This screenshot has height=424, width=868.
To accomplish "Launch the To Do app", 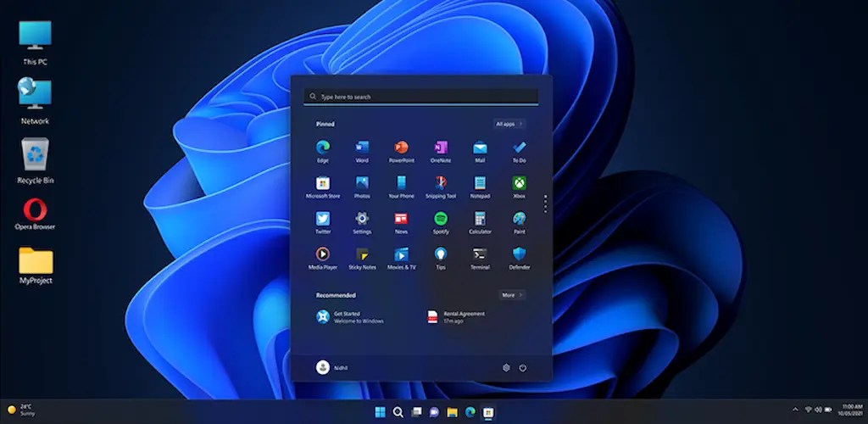I will tap(520, 151).
